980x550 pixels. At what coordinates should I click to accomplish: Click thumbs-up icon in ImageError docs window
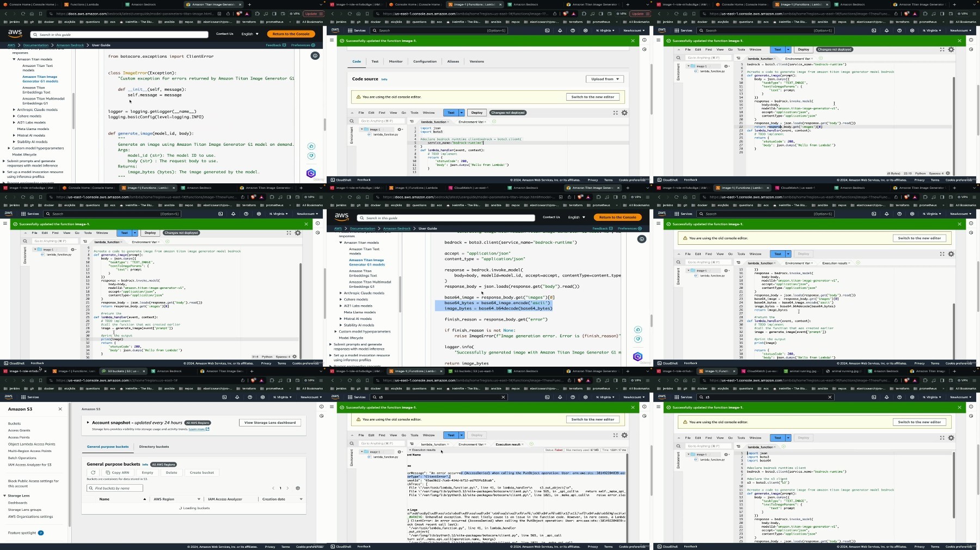(311, 146)
